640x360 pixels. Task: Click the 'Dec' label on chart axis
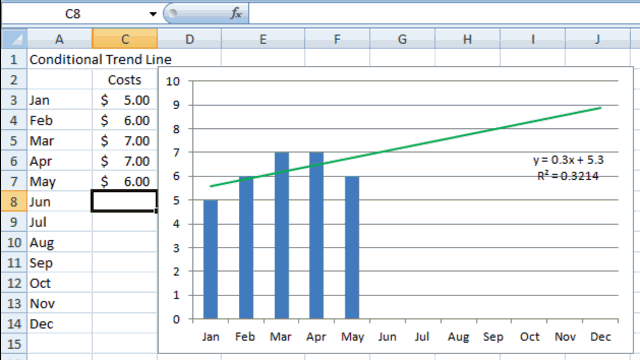[600, 337]
